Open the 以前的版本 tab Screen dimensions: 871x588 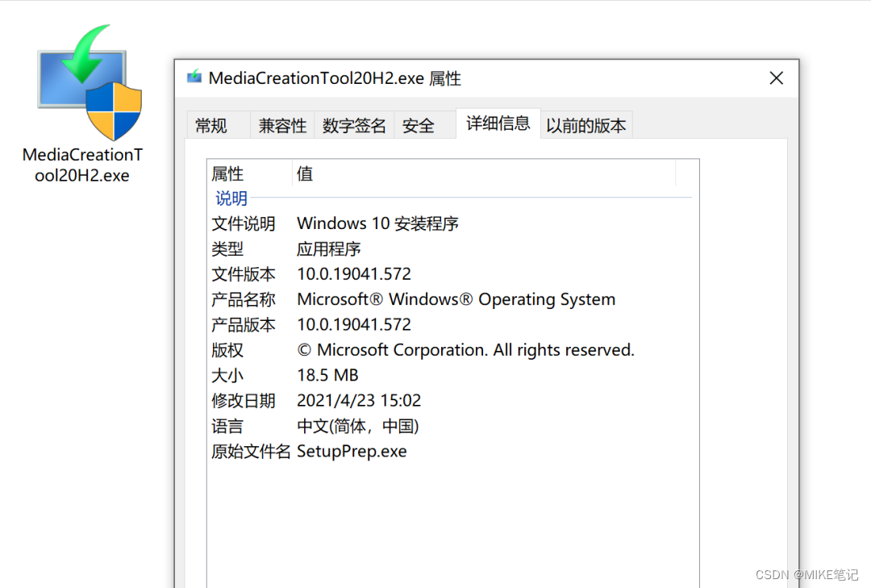pos(586,125)
